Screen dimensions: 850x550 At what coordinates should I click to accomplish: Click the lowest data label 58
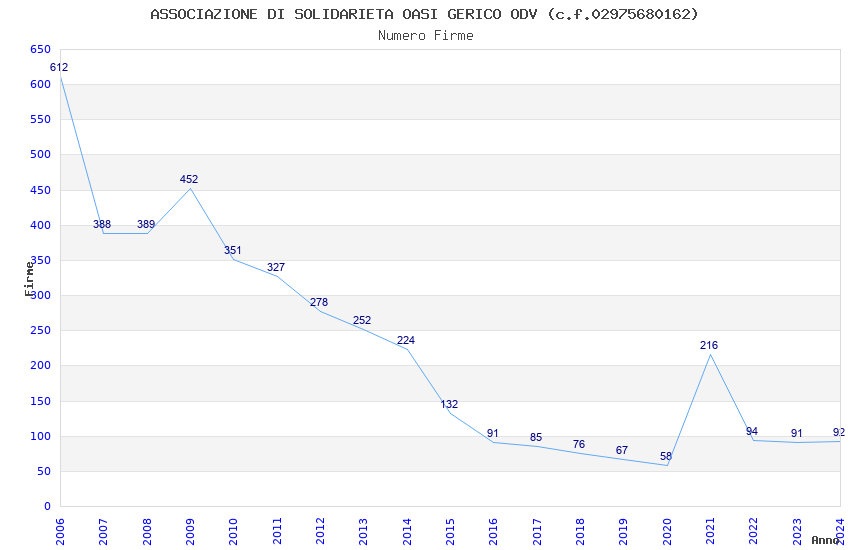(x=666, y=456)
